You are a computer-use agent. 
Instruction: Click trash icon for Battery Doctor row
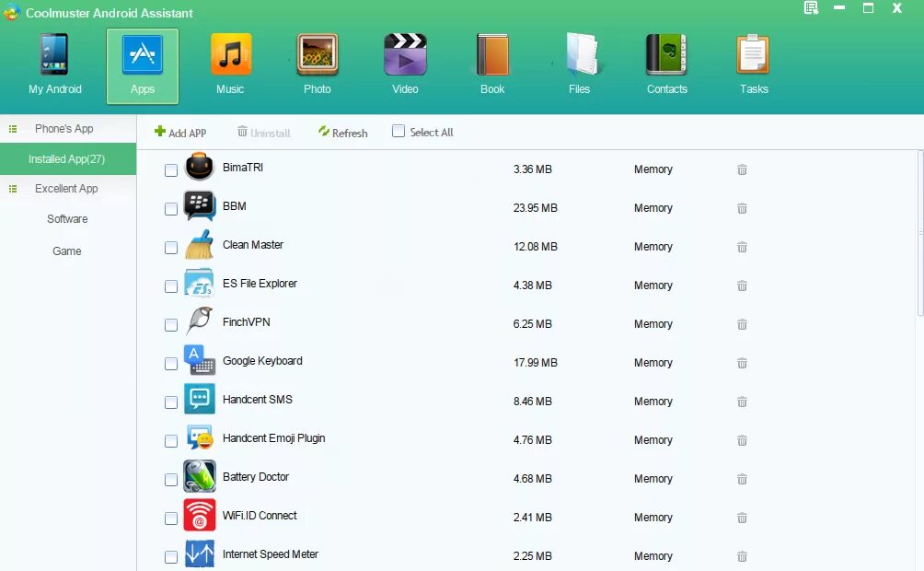coord(742,479)
